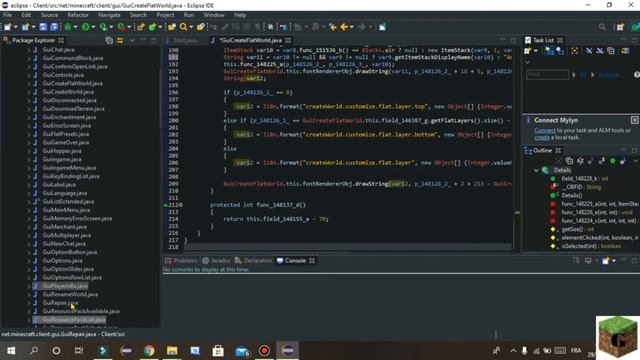Toggle Hide Fields in Outline toolbar
The height and width of the screenshot is (360, 640).
click(x=591, y=161)
